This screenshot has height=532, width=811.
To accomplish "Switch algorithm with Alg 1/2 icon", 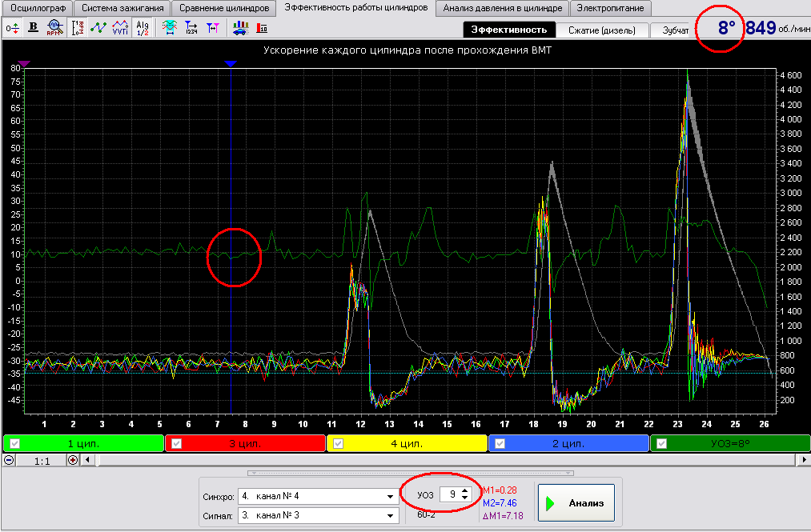I will pos(142,28).
